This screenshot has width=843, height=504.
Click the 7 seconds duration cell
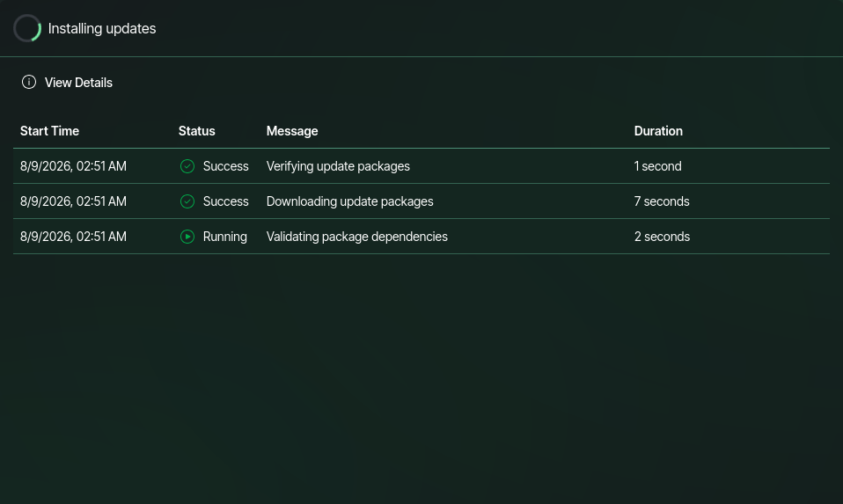662,201
